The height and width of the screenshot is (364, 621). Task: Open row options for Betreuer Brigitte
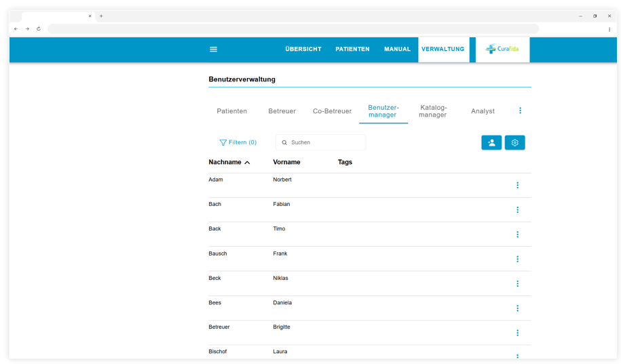point(517,333)
